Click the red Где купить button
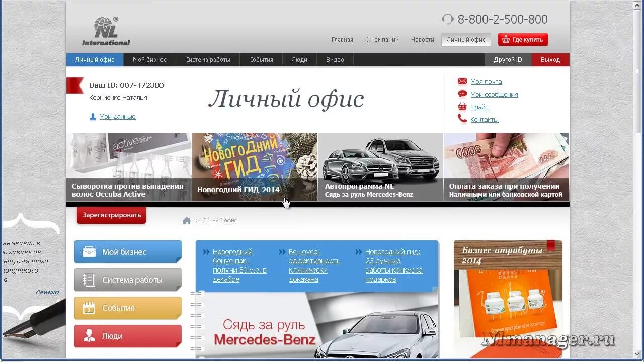The height and width of the screenshot is (362, 644). pyautogui.click(x=523, y=40)
